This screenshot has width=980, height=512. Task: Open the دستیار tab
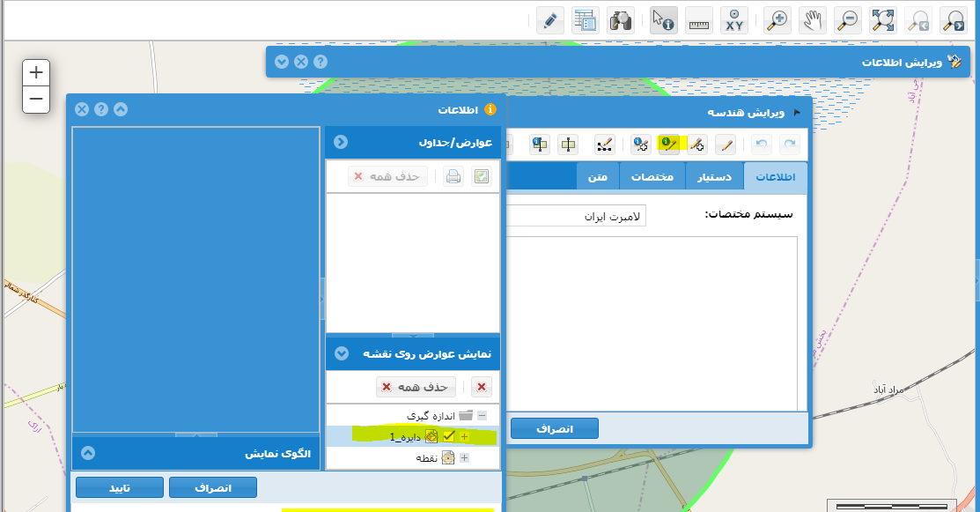tap(714, 176)
